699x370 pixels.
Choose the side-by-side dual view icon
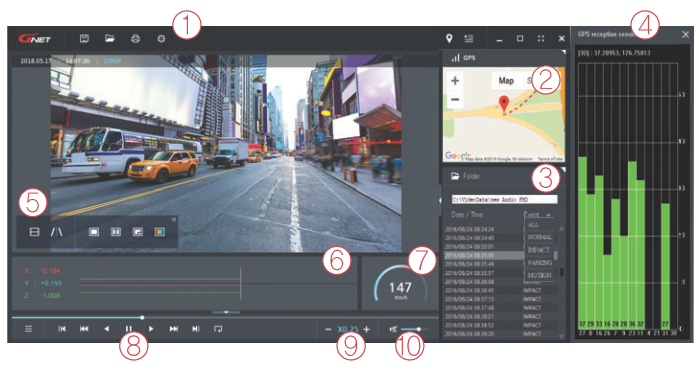click(x=115, y=232)
